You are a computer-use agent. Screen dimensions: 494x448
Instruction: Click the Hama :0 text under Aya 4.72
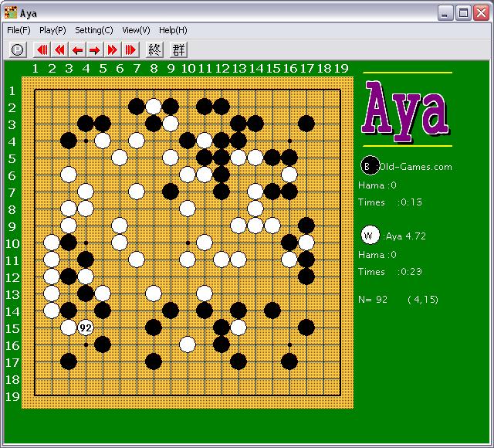pos(377,255)
